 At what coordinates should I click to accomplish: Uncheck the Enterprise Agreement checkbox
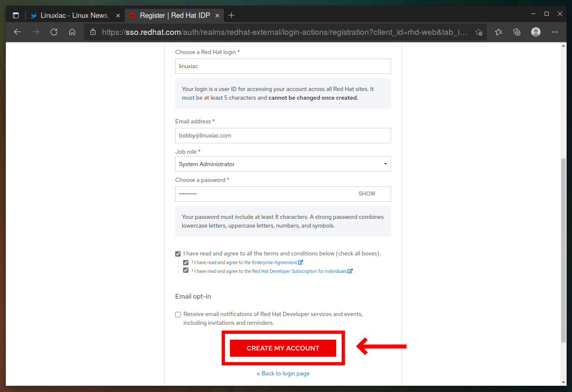[x=186, y=262]
